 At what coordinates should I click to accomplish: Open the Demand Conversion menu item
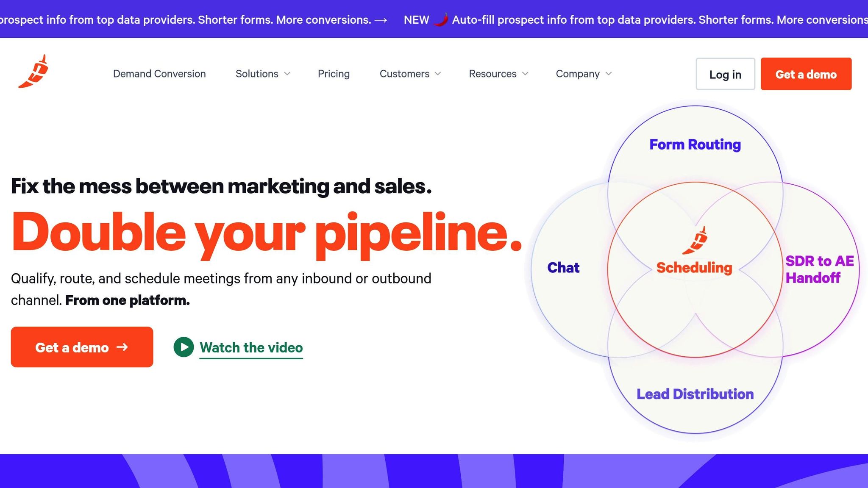coord(159,74)
